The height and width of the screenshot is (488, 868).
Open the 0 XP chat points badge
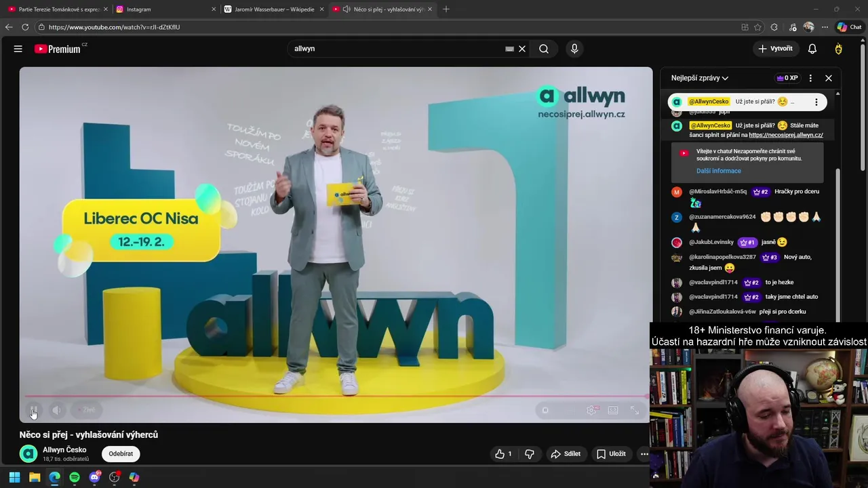[787, 78]
